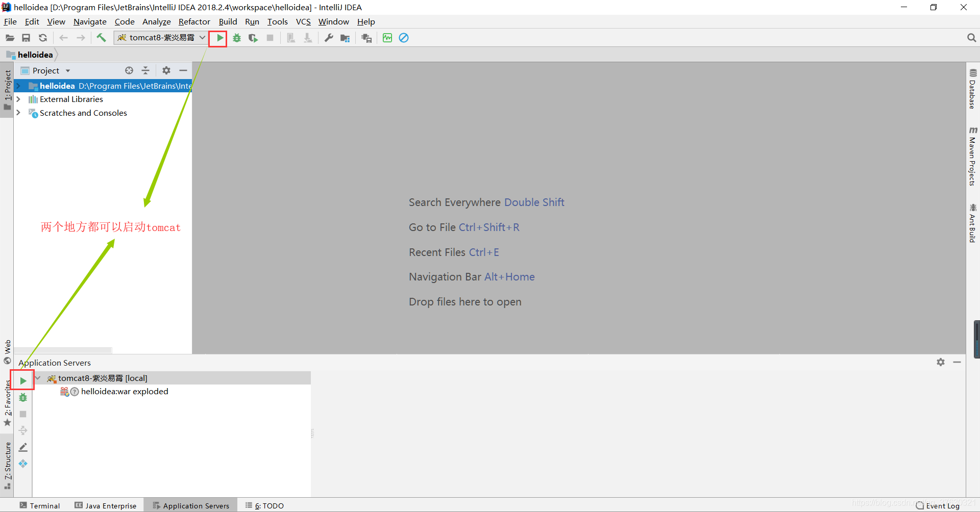Open the Refactor menu
The height and width of the screenshot is (512, 980).
[x=194, y=21]
